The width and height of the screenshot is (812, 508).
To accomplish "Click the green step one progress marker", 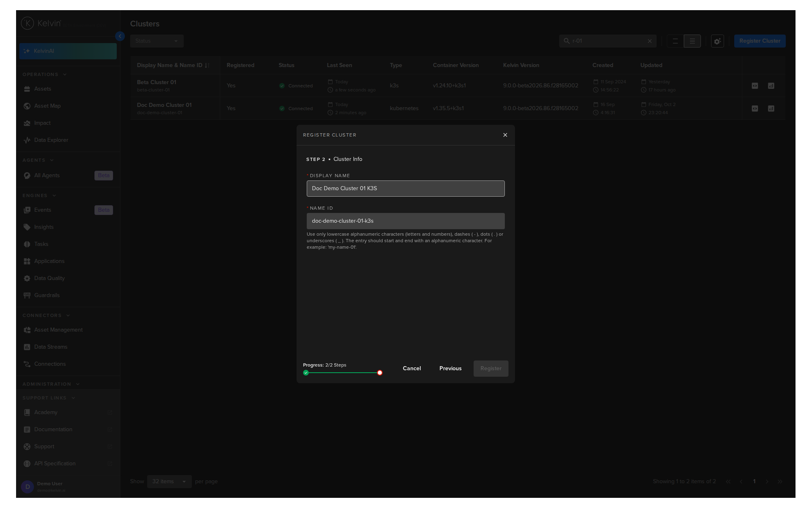I will [306, 373].
